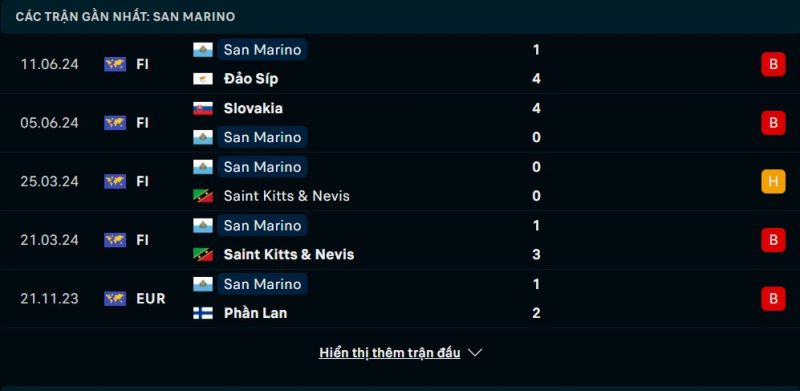This screenshot has height=391, width=800.
Task: Click the Finland flag beside Phần Lan
Action: pyautogui.click(x=203, y=313)
